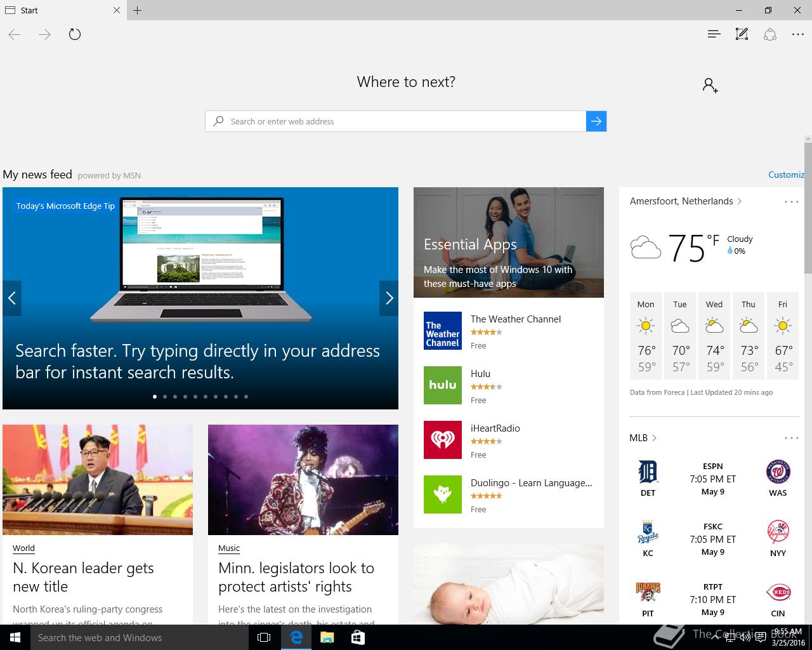Image resolution: width=812 pixels, height=650 pixels.
Task: Click the Pittsburgh Pirates PIT logo
Action: (648, 593)
